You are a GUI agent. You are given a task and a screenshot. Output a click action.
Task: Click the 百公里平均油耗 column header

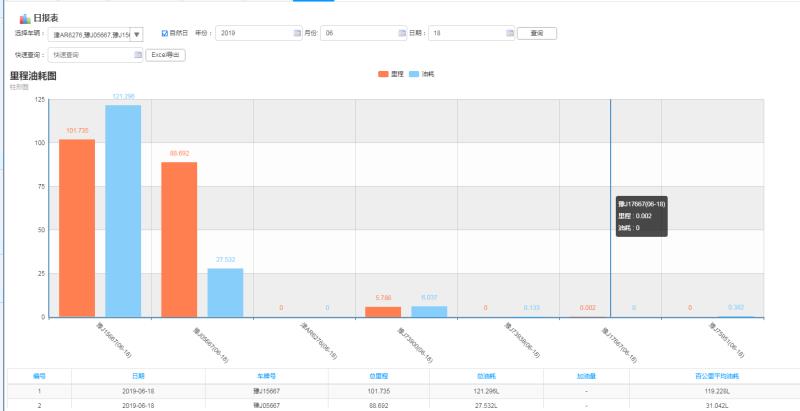(714, 376)
